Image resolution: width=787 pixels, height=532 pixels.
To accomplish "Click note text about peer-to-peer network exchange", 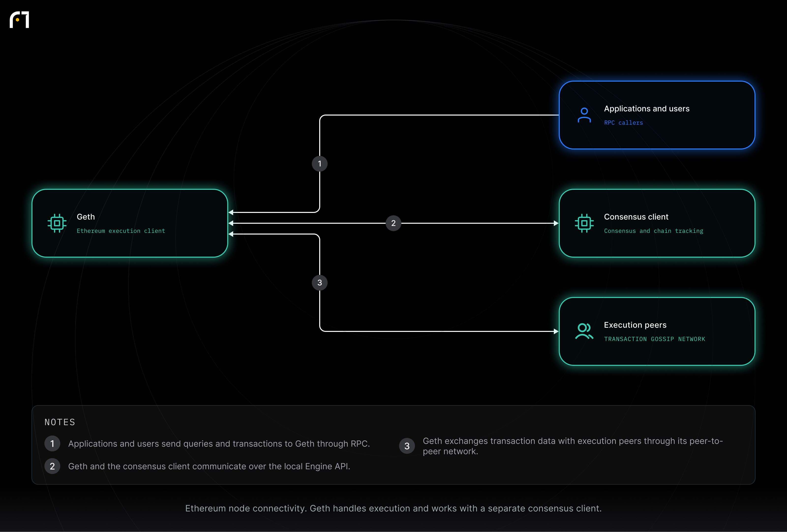I will (x=573, y=446).
